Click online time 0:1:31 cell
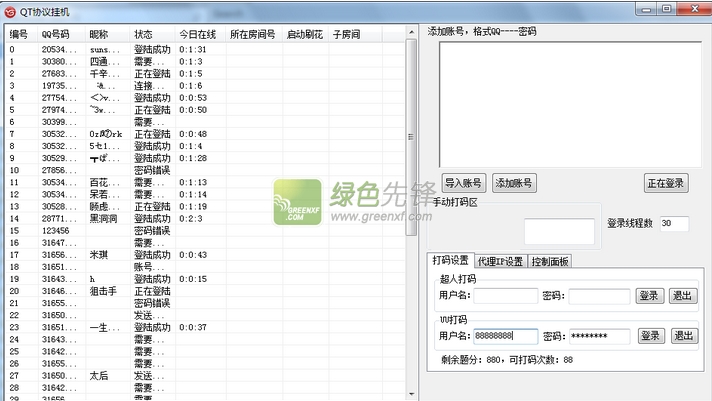The image size is (712, 401). pyautogui.click(x=193, y=50)
